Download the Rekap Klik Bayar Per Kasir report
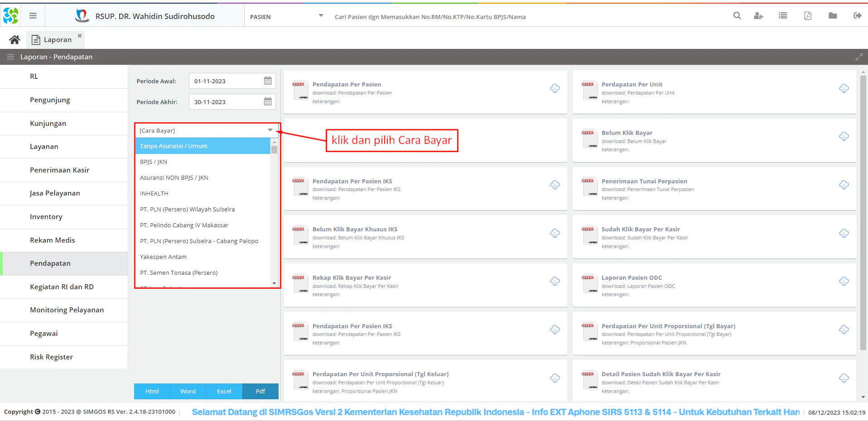 click(555, 281)
